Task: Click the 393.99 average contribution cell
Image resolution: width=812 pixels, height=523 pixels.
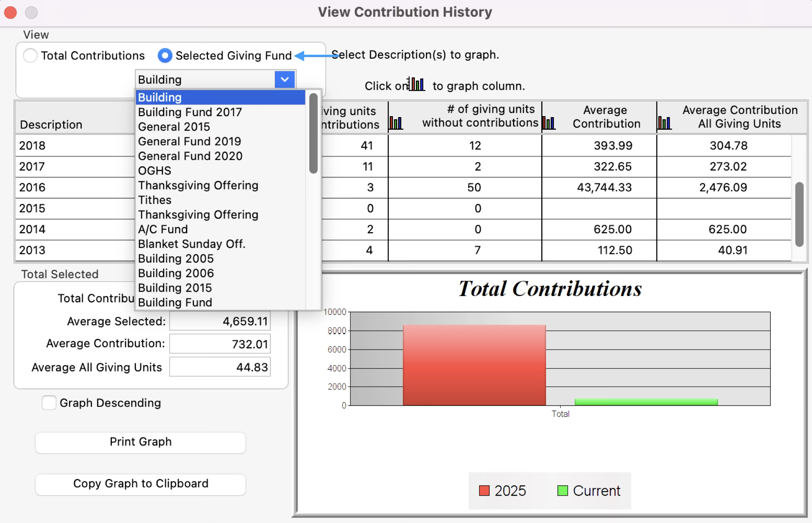Action: tap(599, 146)
